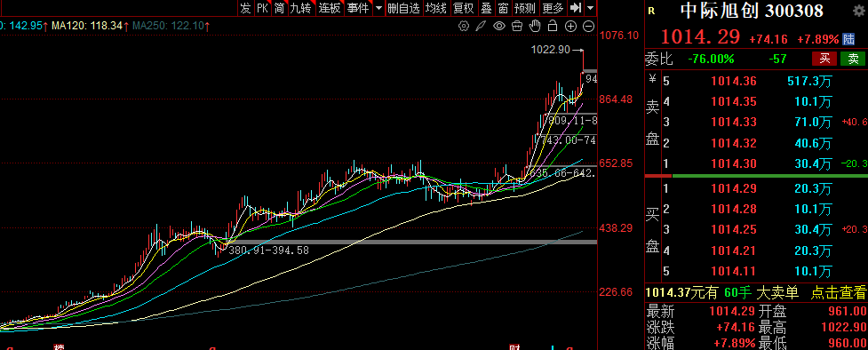Select buy level 4 price 1014.21
This screenshot has width=868, height=350.
pyautogui.click(x=734, y=251)
